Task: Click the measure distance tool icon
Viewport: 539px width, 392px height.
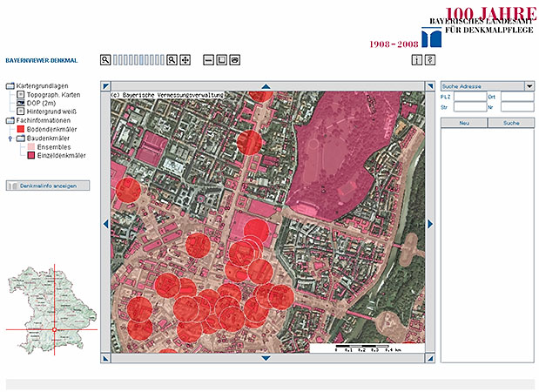Action: [x=209, y=60]
